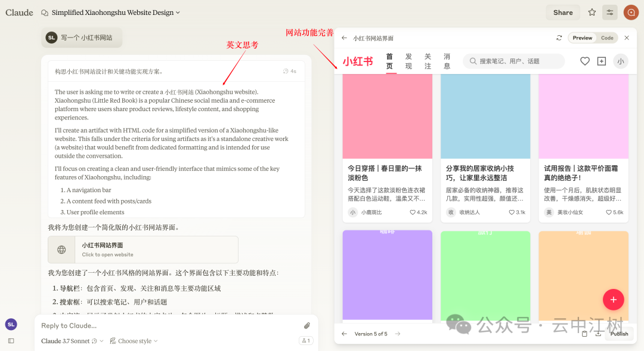Screen dimensions: 644x351
Task: Open the green post card image
Action: click(485, 275)
